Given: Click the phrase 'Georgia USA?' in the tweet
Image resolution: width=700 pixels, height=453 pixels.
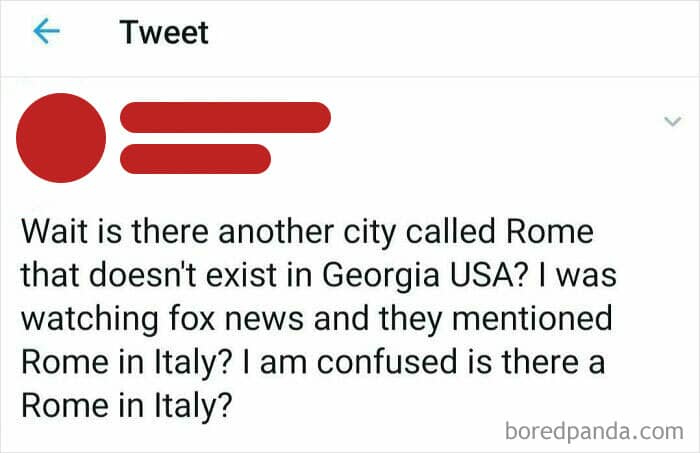Looking at the screenshot, I should [422, 274].
